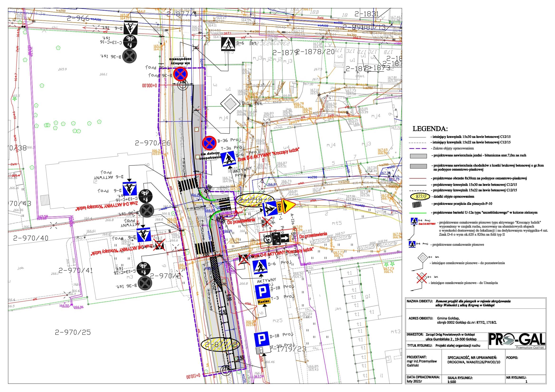This screenshot has width=555, height=392.
Task: Click the date 'luty 2021r'
Action: (x=415, y=381)
